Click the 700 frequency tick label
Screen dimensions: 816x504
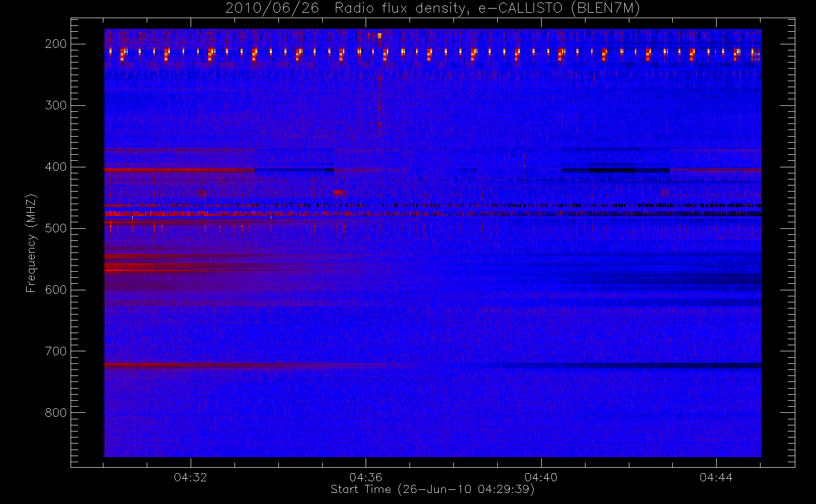tap(55, 351)
